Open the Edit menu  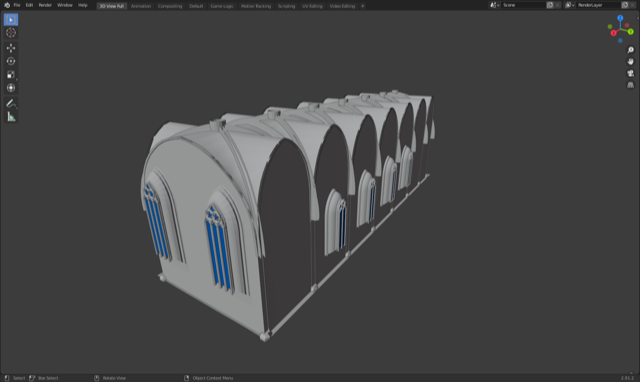coord(29,5)
